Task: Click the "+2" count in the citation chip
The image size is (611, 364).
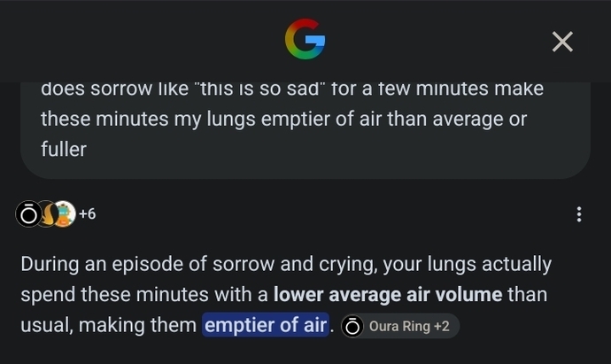Action: coord(442,326)
